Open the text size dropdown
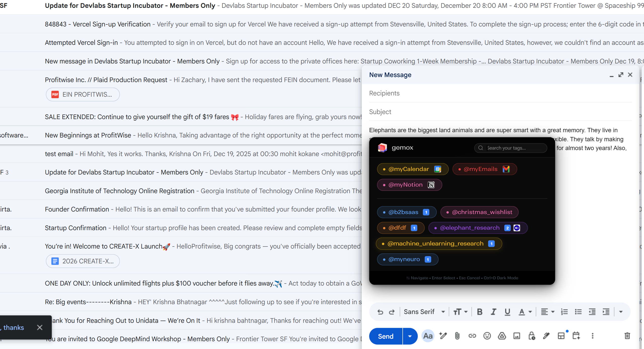Screen dimensions: 644x349 click(461, 312)
